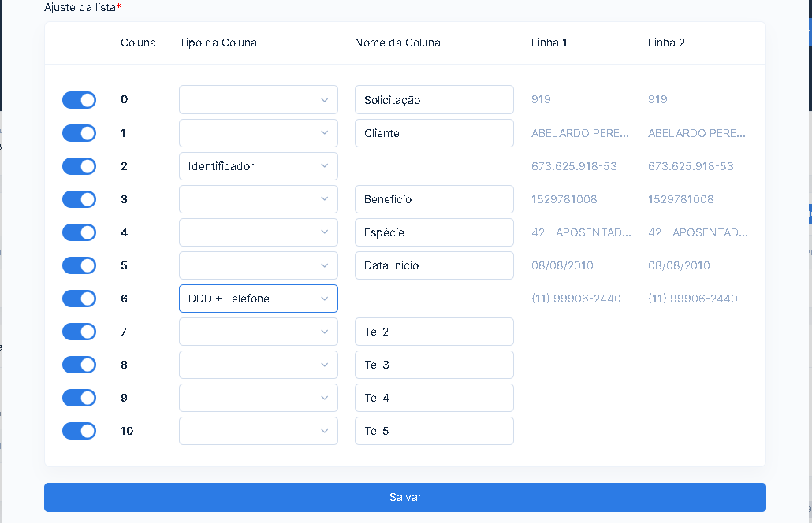Viewport: 812px width, 523px height.
Task: Disable the column 9 toggle
Action: 80,398
